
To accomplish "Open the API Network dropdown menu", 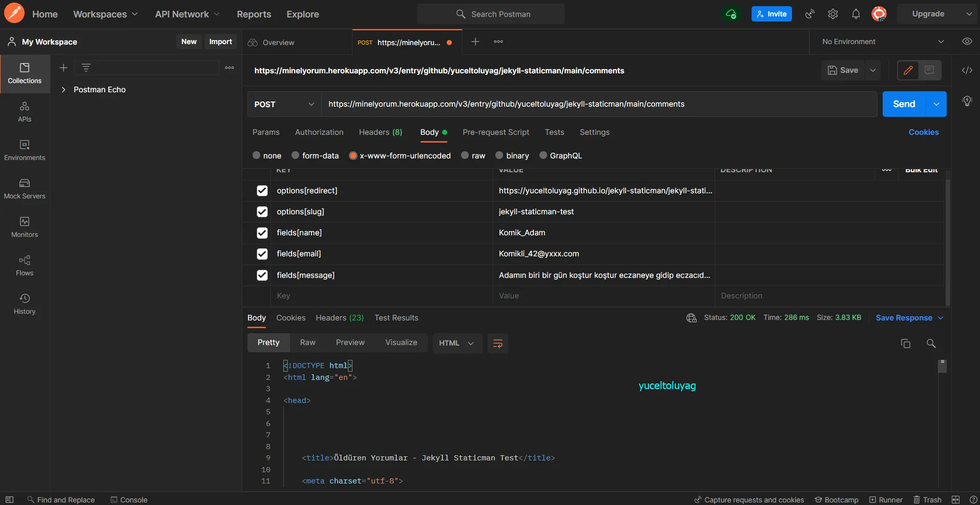I will click(x=187, y=14).
